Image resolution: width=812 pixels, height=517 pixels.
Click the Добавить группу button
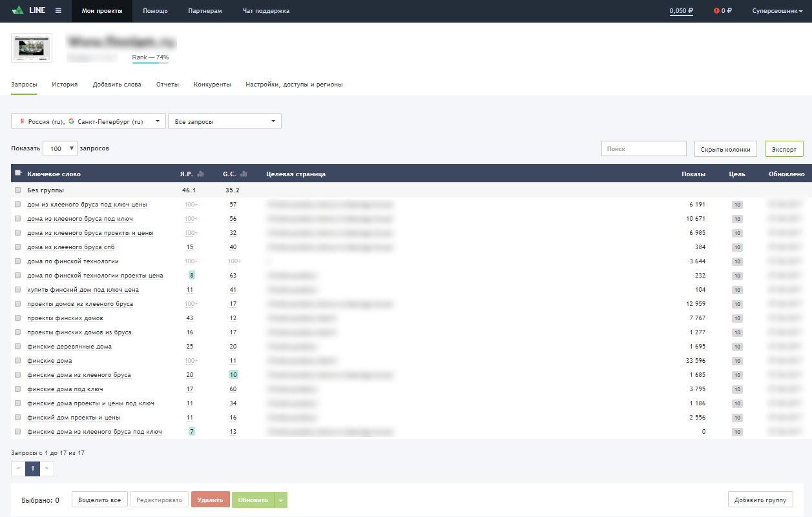point(760,500)
